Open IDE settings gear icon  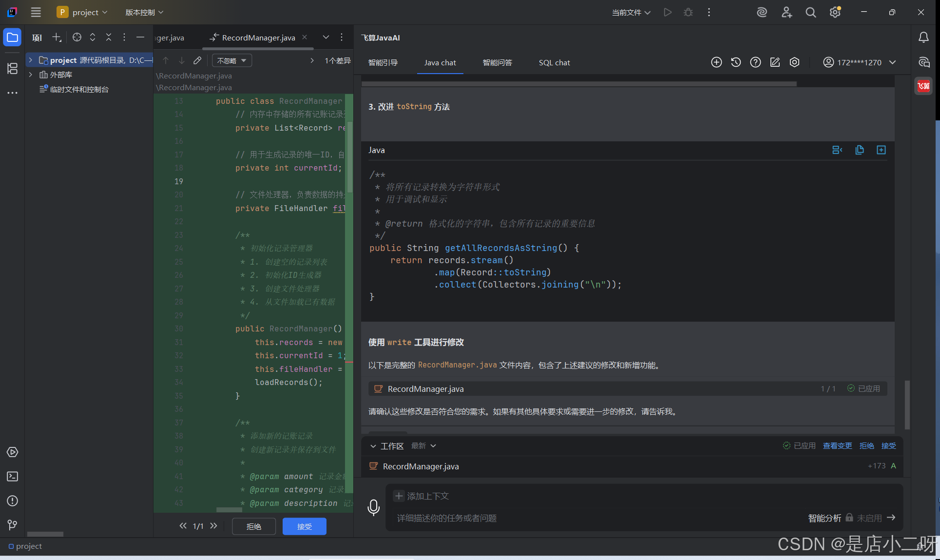pyautogui.click(x=835, y=12)
